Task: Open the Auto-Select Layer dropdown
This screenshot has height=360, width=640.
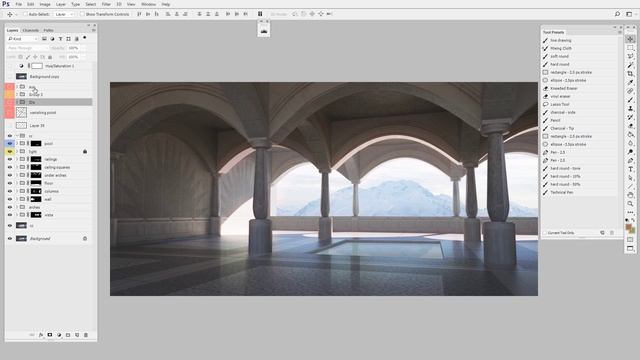Action: 64,14
